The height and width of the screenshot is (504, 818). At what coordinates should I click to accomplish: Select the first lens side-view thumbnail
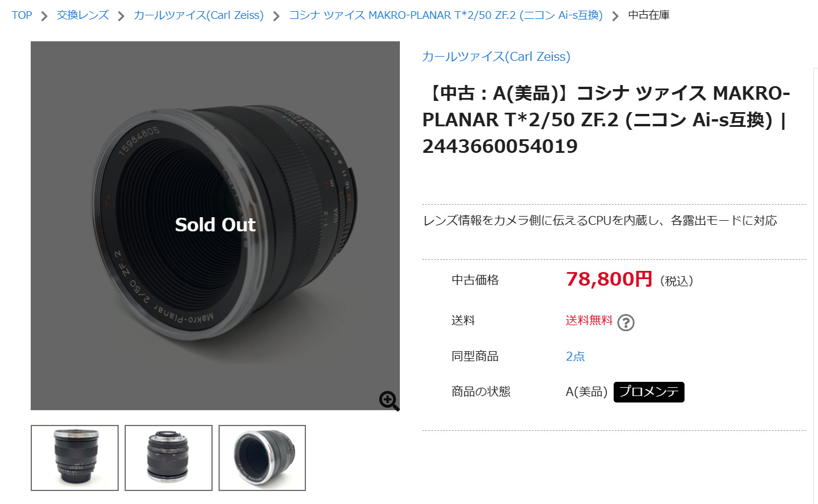[x=74, y=458]
